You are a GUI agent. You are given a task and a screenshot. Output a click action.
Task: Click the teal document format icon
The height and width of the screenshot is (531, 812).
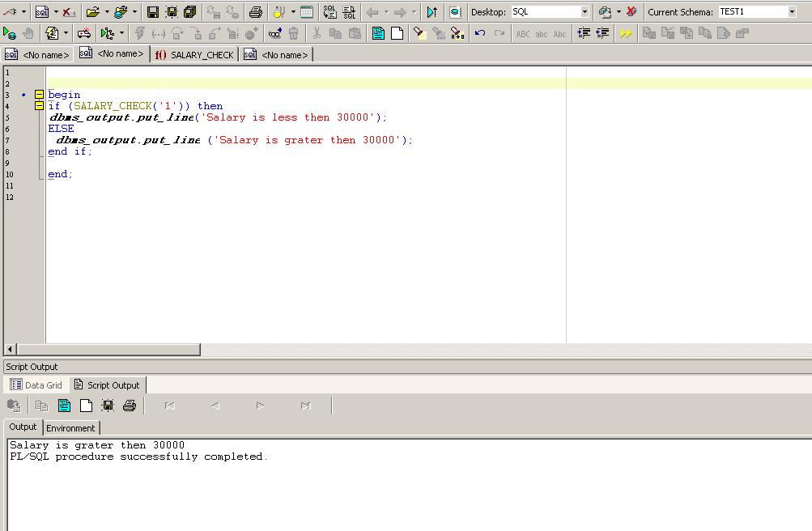click(379, 34)
